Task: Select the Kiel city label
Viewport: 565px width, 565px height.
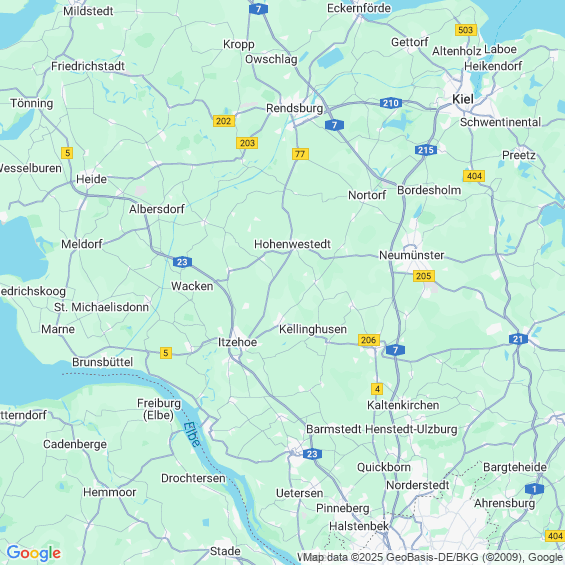Action: [x=463, y=99]
